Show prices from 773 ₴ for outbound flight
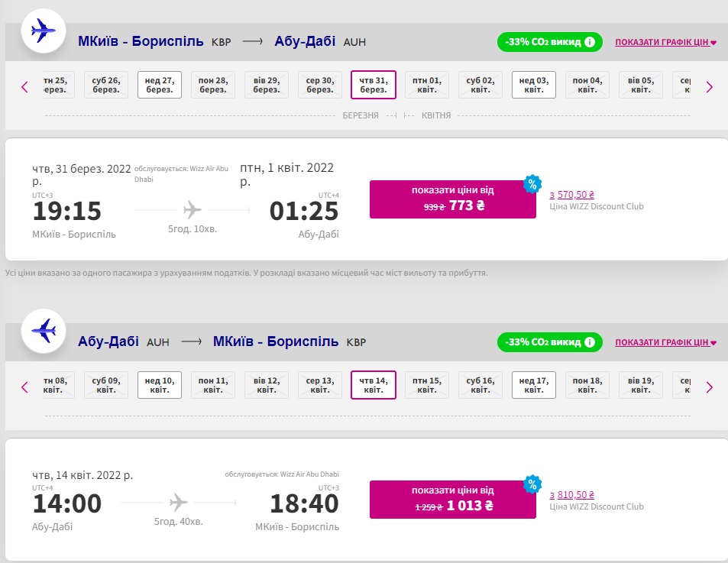Screen dimensions: 728x563 [x=452, y=199]
